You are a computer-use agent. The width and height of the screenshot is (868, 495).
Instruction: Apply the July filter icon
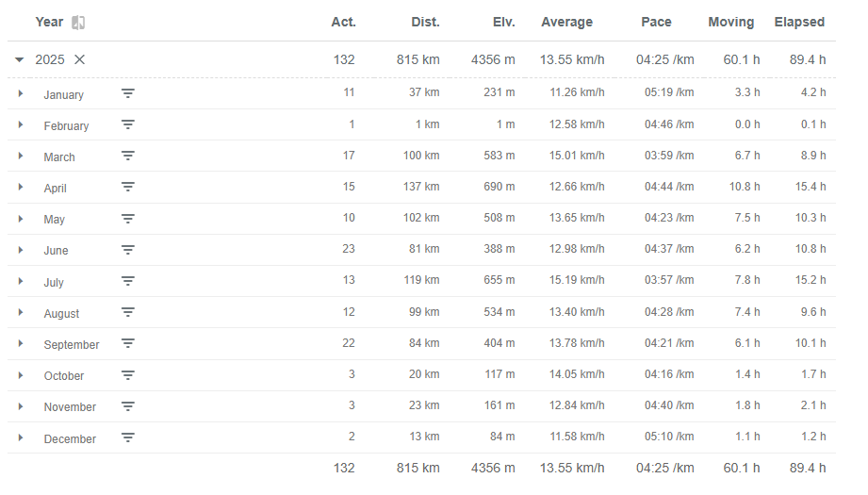coord(128,281)
